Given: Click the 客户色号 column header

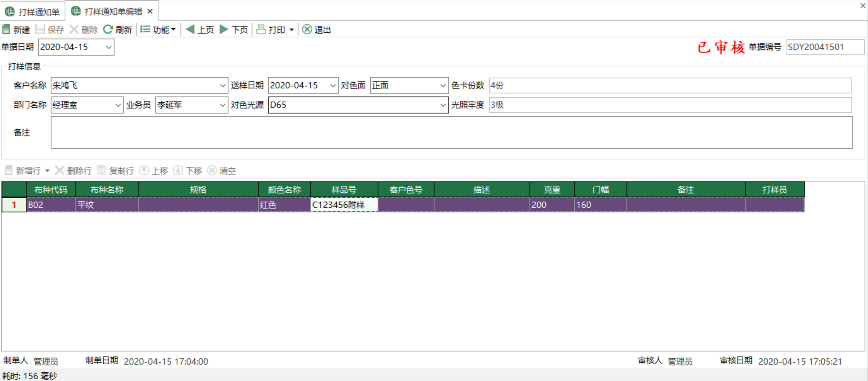Looking at the screenshot, I should 406,190.
